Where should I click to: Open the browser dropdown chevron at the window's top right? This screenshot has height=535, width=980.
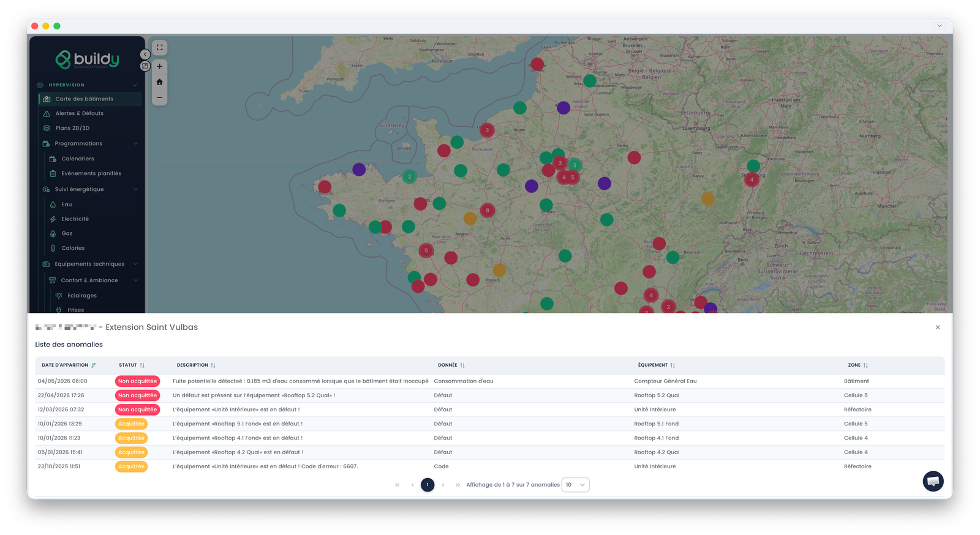tap(939, 26)
